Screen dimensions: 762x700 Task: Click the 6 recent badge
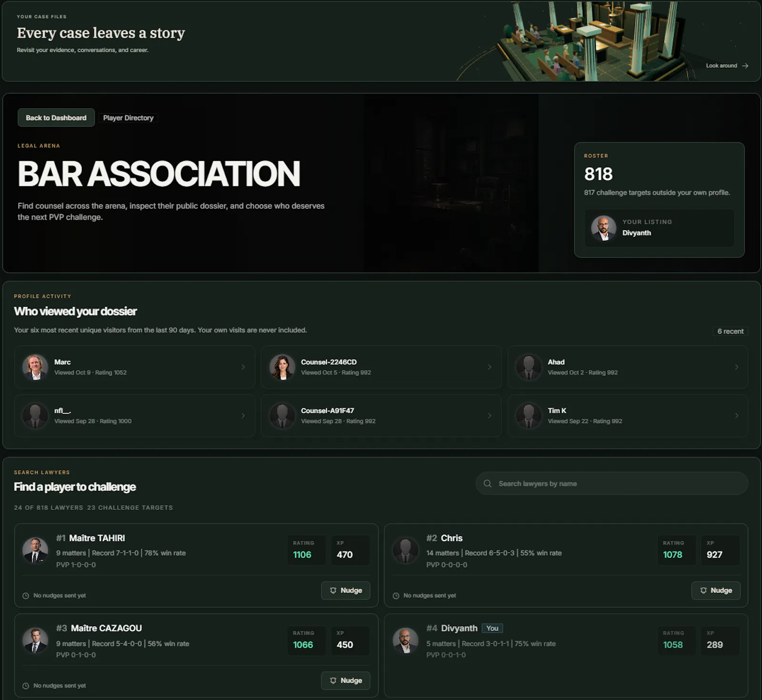[731, 331]
